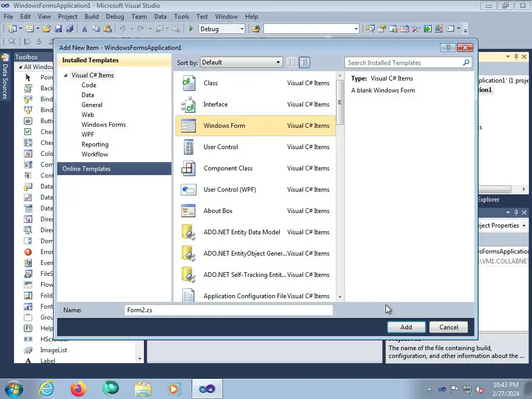Open the Add New Item dropdown arrow
532x399 pixels.
[37, 29]
